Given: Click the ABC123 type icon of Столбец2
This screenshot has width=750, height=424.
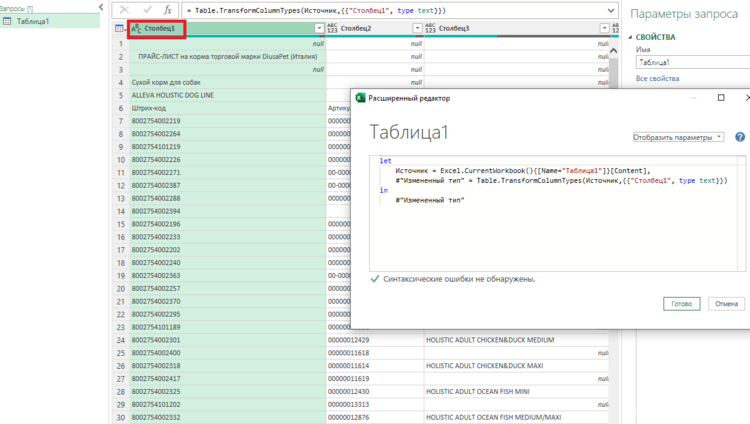Looking at the screenshot, I should click(333, 29).
